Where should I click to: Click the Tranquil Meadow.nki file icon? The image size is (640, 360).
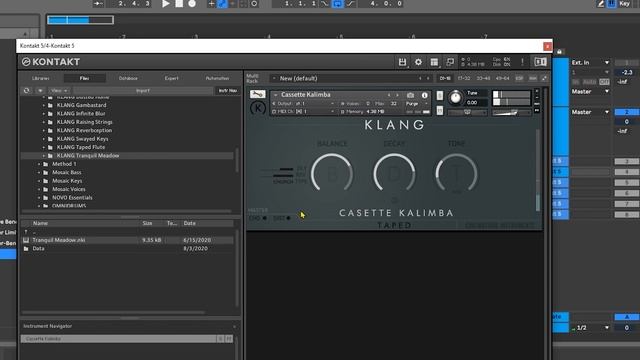coord(26,240)
